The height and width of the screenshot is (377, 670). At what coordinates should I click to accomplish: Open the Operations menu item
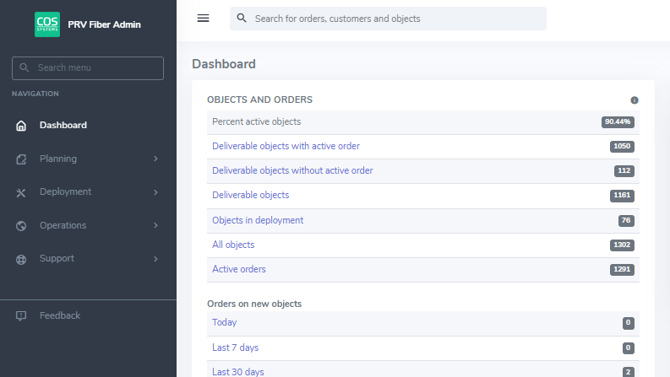pyautogui.click(x=63, y=225)
